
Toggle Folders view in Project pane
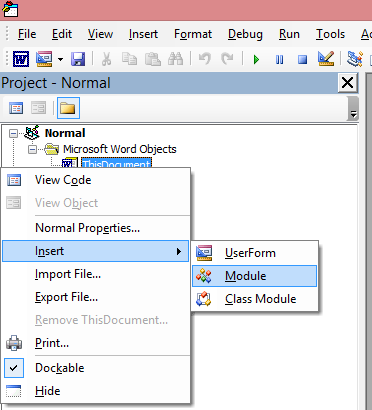coord(68,108)
